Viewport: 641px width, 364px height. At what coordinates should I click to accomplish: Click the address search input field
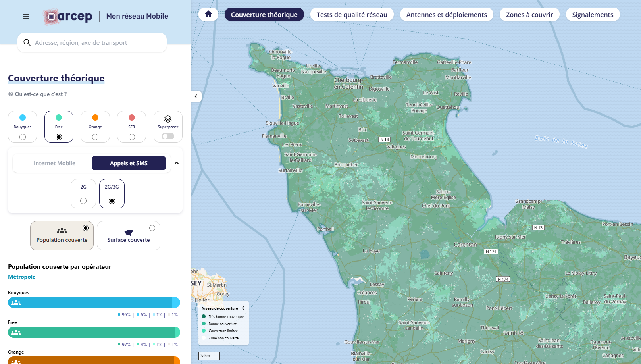(x=97, y=42)
